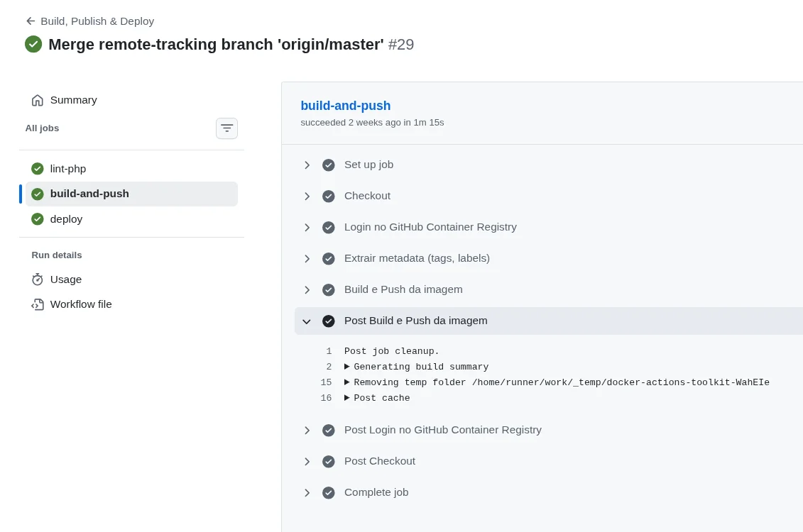This screenshot has width=803, height=532.
Task: Click the success check on the run title
Action: pyautogui.click(x=33, y=44)
